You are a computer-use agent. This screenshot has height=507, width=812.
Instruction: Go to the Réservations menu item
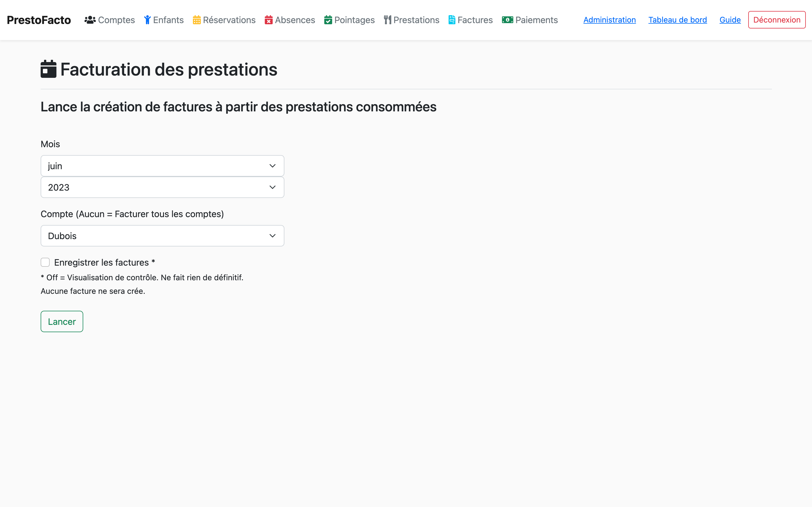pyautogui.click(x=229, y=20)
